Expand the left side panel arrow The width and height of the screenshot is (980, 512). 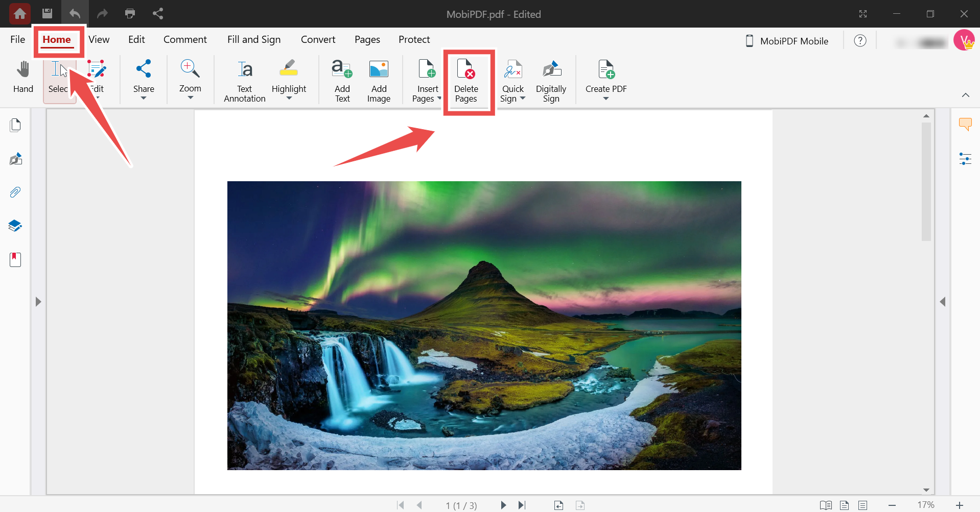(38, 302)
